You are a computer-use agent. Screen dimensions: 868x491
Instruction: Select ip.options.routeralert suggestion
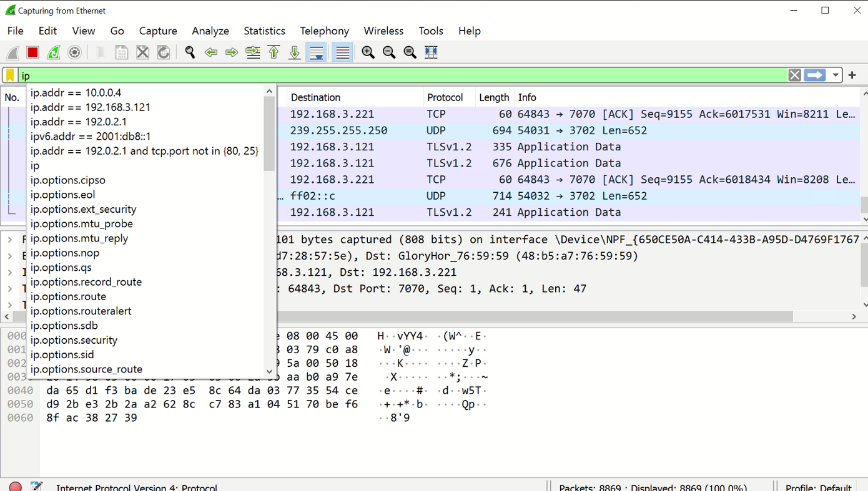point(145,311)
